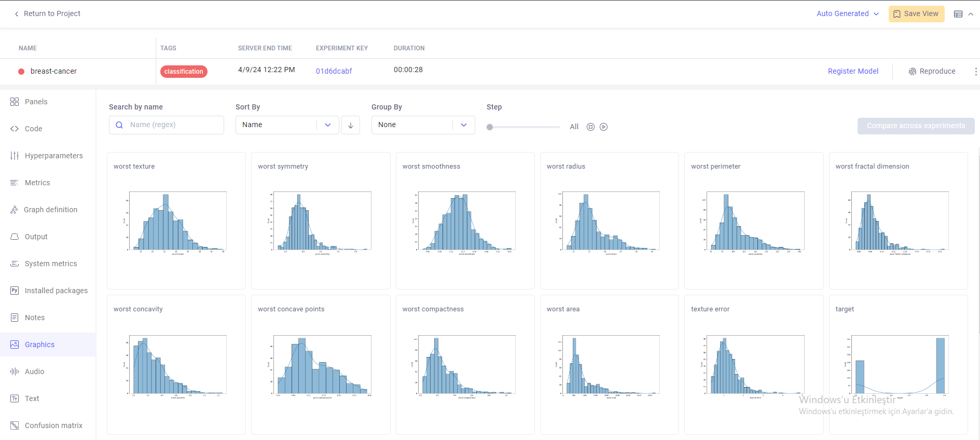Open the worst perimeter histogram
This screenshot has height=440, width=980.
click(x=754, y=221)
